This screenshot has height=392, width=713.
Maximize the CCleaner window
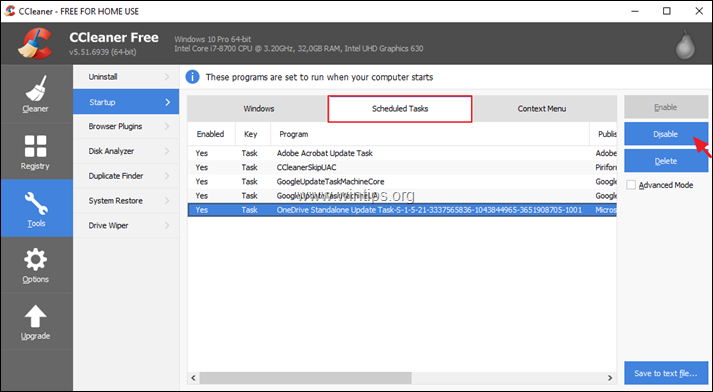tap(667, 11)
